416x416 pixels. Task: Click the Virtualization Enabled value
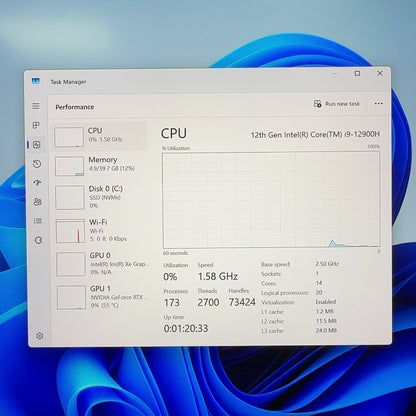(326, 302)
